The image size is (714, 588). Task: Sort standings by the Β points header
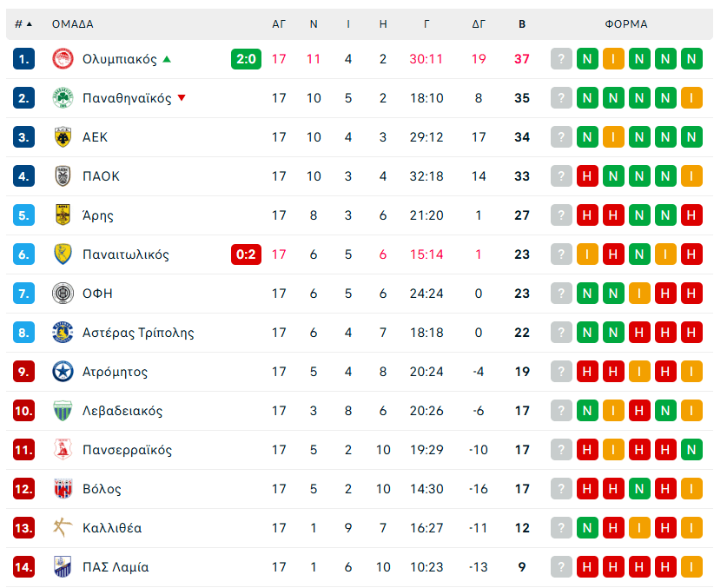(x=522, y=24)
